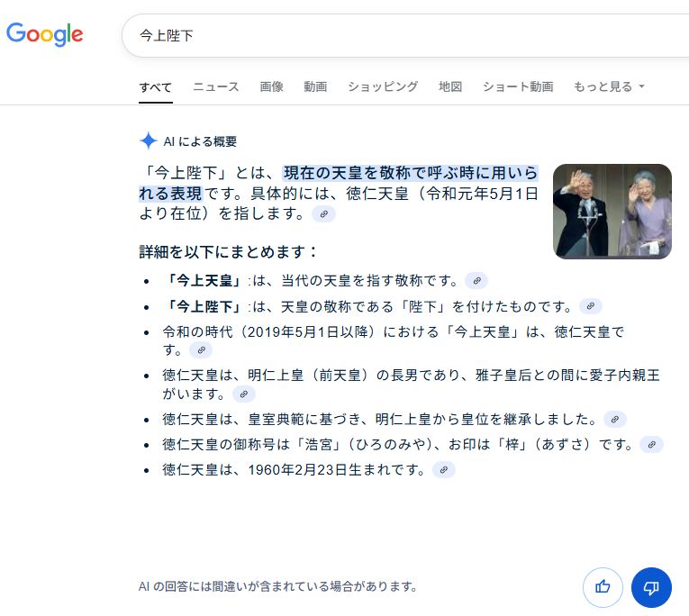Click the text 徳仁天皇は、1960年2月23日生まれです
Screen dimensions: 689x616
[294, 470]
